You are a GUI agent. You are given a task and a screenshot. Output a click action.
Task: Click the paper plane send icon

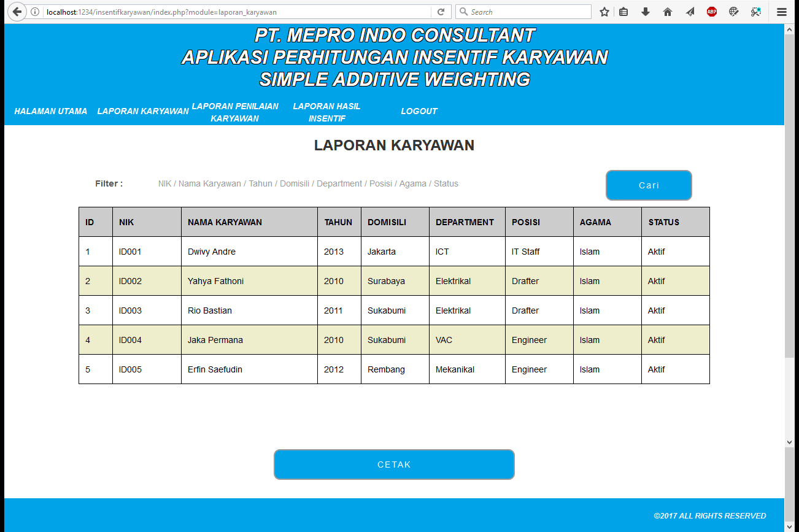pyautogui.click(x=690, y=12)
